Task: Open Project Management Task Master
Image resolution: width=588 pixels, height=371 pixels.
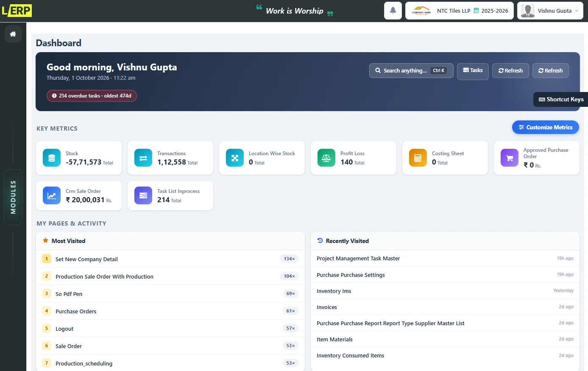Action: (x=445, y=258)
